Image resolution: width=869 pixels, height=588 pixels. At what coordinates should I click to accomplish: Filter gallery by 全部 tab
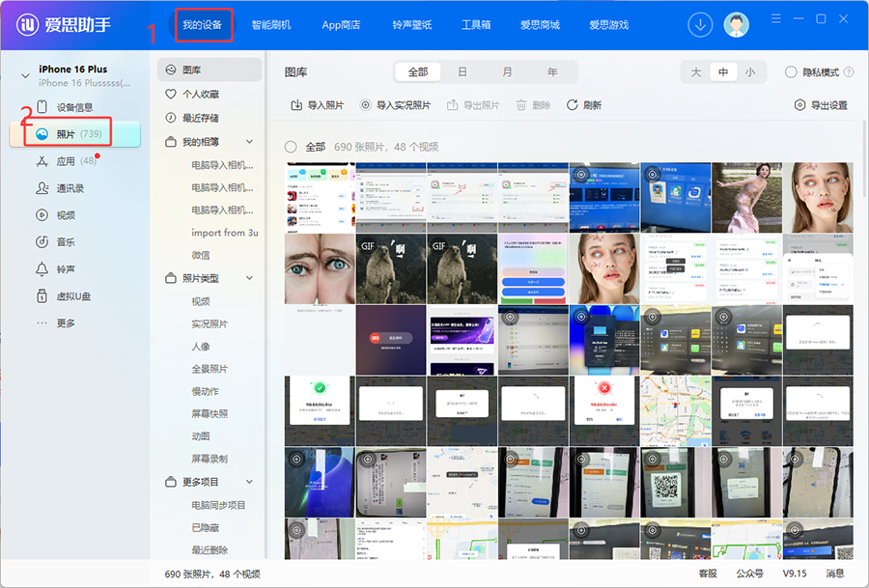tap(418, 72)
